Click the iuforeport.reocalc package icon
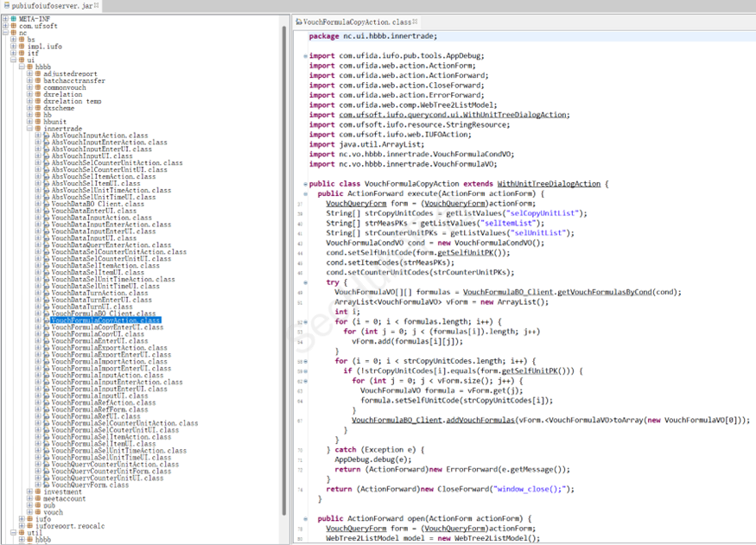The image size is (756, 545). pyautogui.click(x=30, y=526)
